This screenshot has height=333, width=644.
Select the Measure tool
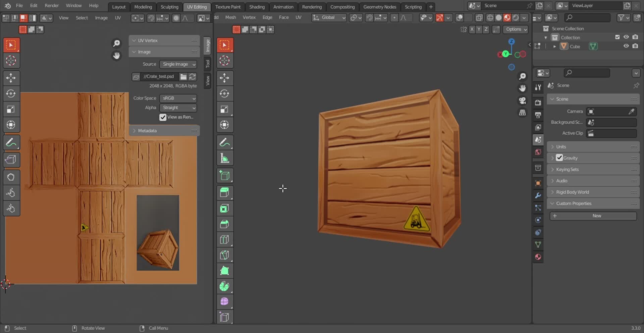tap(225, 157)
